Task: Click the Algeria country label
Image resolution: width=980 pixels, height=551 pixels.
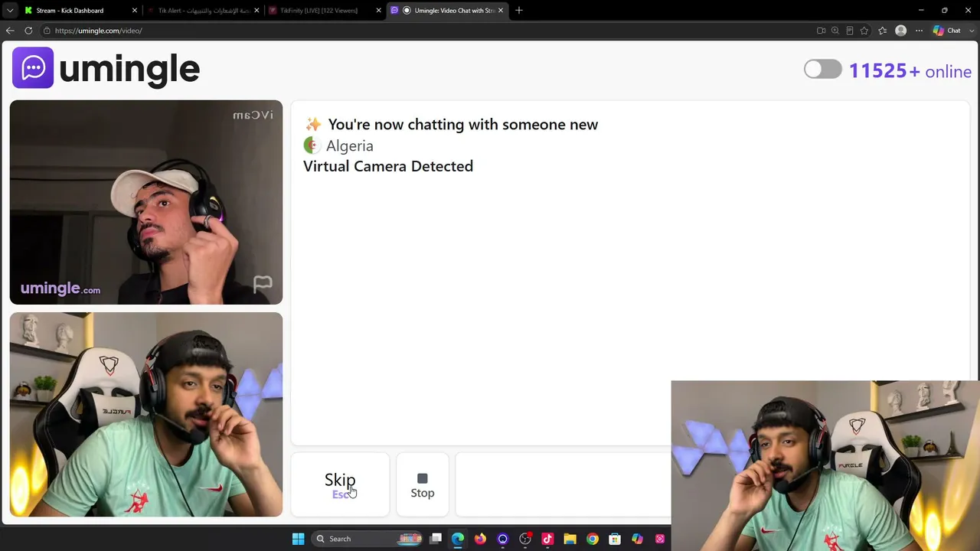Action: click(349, 145)
